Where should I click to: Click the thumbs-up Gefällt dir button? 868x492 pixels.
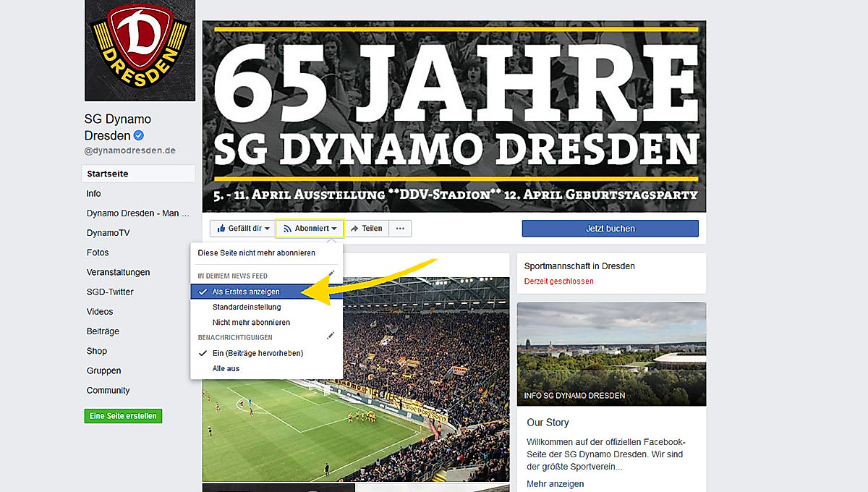click(242, 229)
